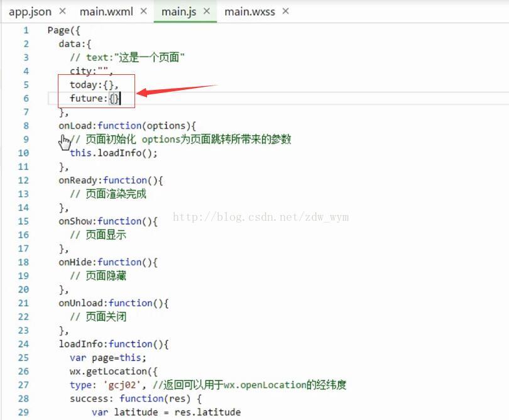Place cursor on 'Page({' code line
Image resolution: width=509 pixels, height=420 pixels.
(63, 31)
